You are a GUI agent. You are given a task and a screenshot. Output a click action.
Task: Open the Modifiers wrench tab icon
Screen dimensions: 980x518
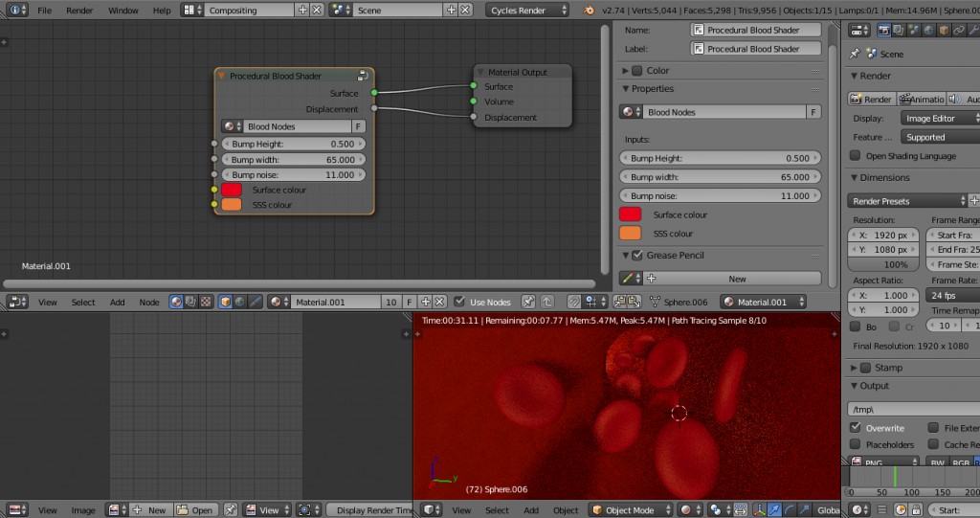(x=973, y=30)
